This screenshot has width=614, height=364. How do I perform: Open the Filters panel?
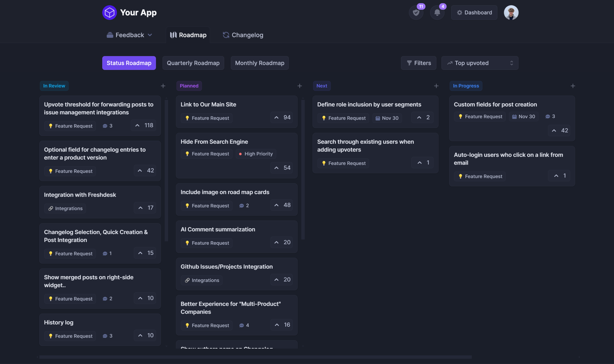click(418, 63)
